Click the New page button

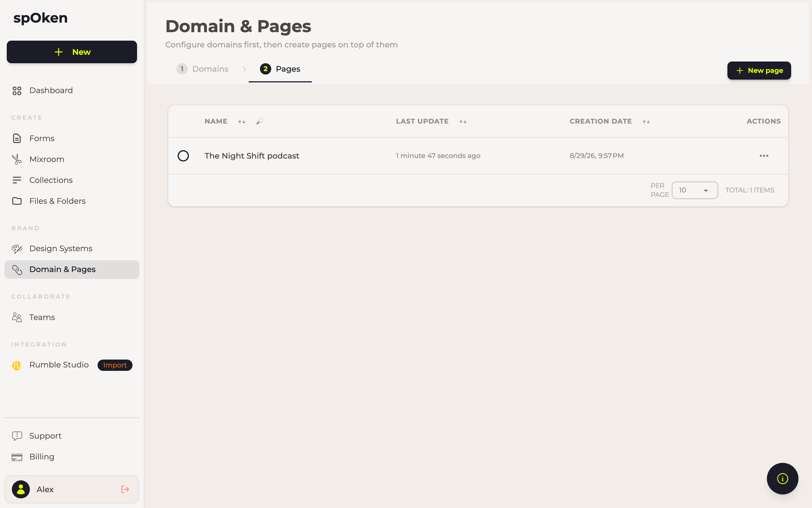759,71
